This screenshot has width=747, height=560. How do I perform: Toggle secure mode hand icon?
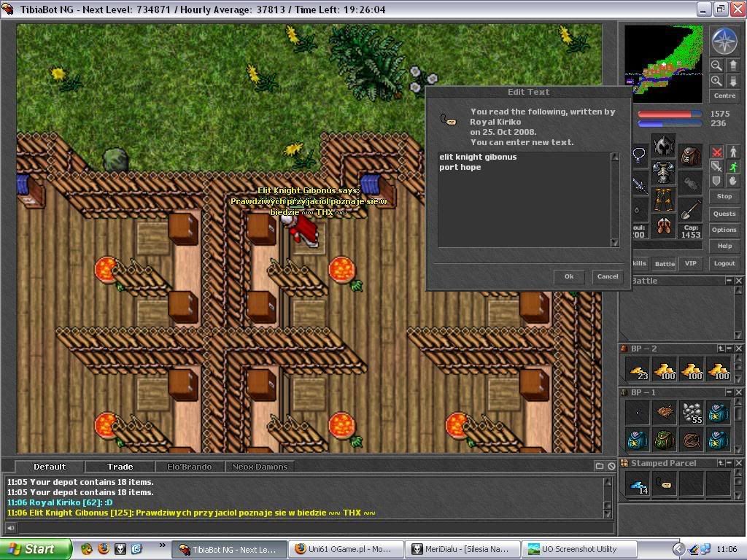733,181
